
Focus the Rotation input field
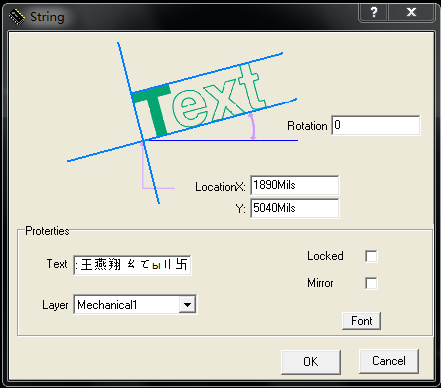click(376, 125)
